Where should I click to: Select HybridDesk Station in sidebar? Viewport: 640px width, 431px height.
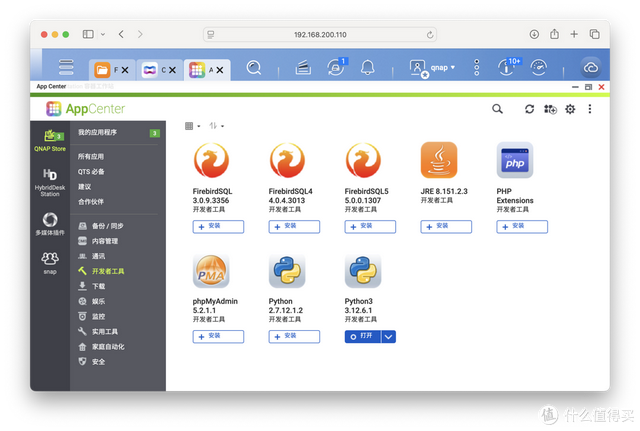(x=49, y=181)
